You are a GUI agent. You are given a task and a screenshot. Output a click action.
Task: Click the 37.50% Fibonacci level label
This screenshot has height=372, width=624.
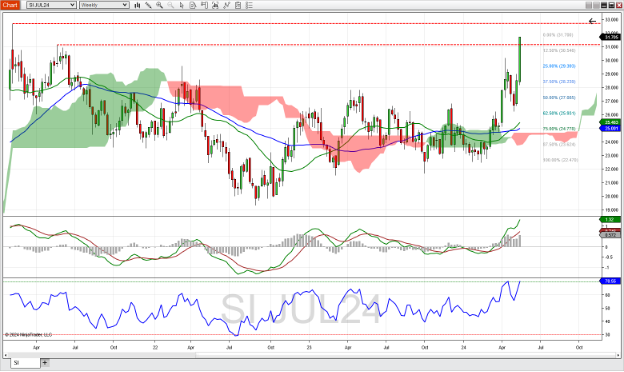(x=559, y=82)
